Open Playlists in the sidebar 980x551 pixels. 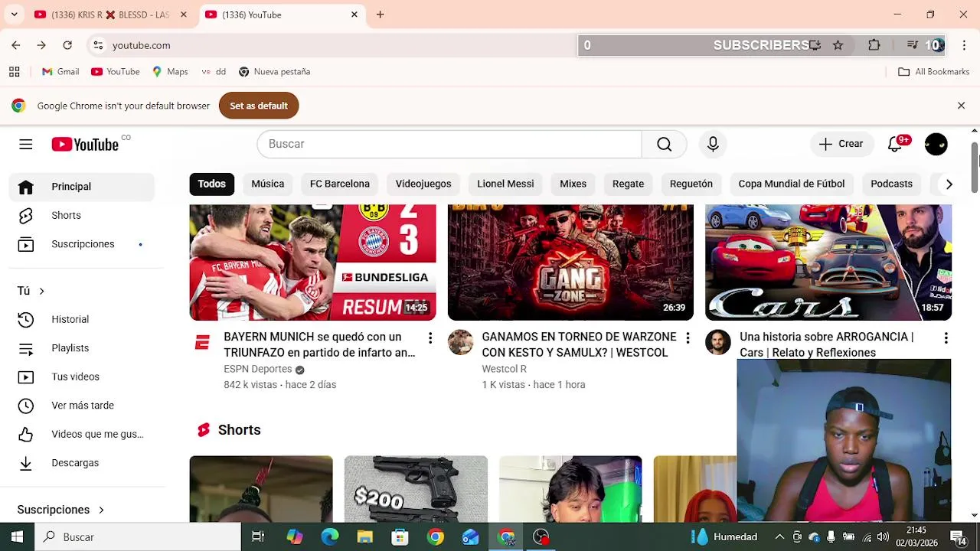coord(83,348)
